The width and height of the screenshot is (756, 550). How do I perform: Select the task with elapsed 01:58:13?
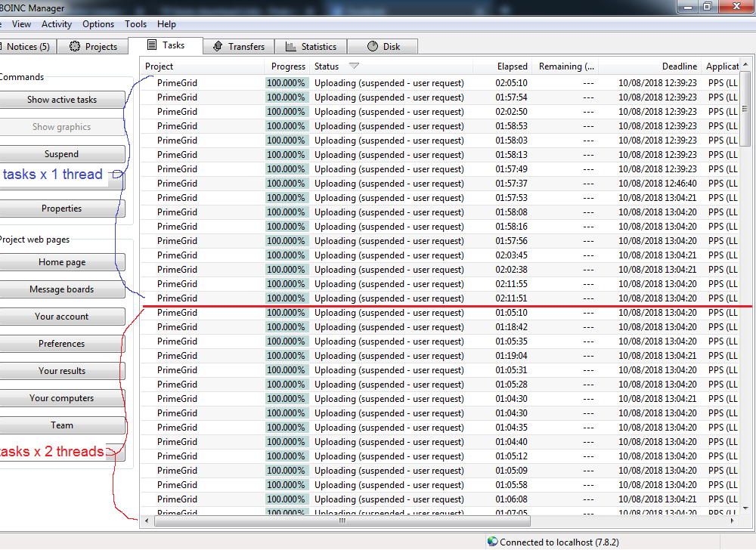coord(440,155)
